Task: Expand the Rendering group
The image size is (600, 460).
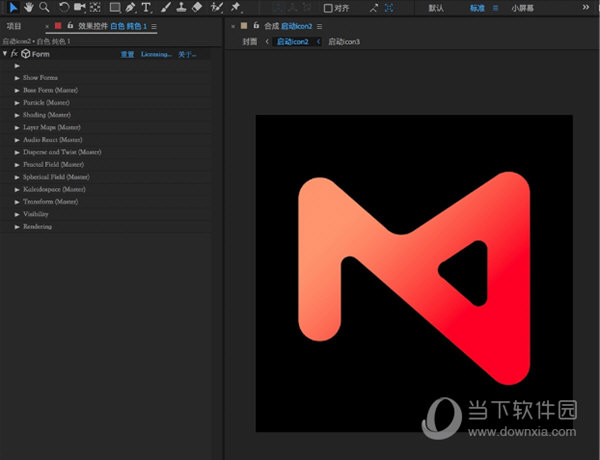Action: pos(17,227)
